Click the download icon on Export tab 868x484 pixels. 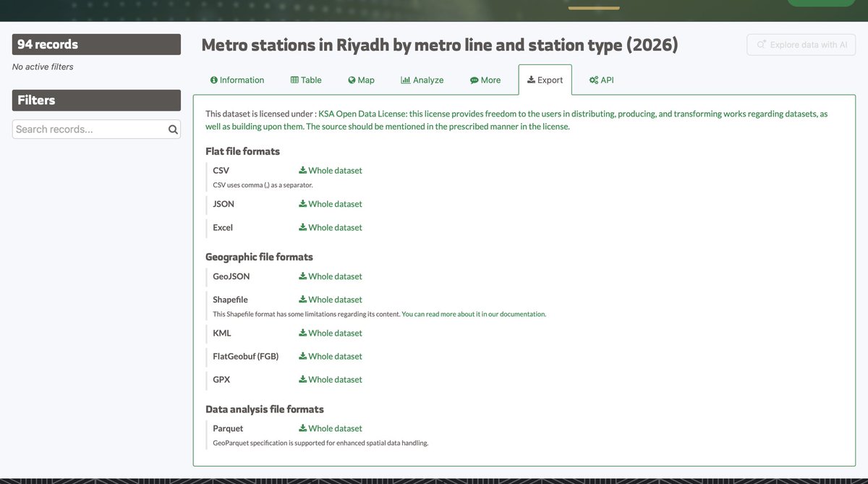(x=531, y=80)
